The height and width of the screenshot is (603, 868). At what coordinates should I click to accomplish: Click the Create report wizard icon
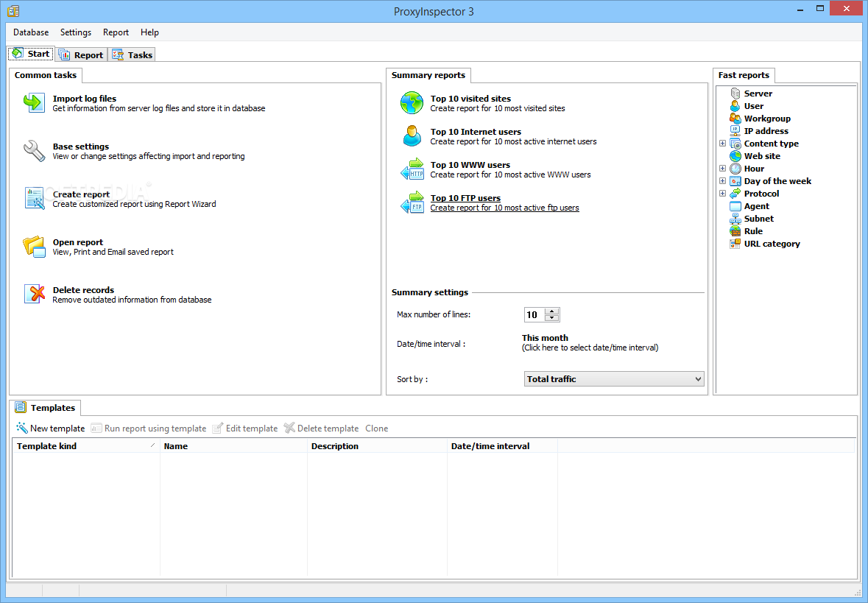34,198
